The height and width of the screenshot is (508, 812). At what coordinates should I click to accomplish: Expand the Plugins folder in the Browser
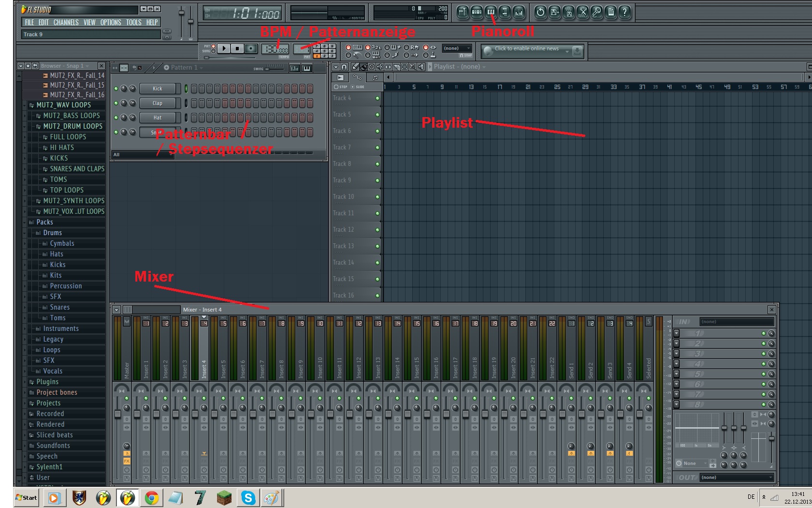[x=47, y=382]
